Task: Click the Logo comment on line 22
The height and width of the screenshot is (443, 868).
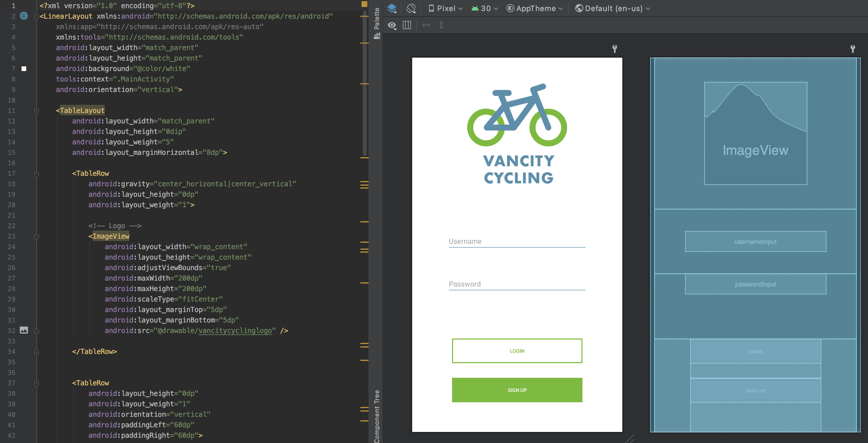Action: point(115,226)
